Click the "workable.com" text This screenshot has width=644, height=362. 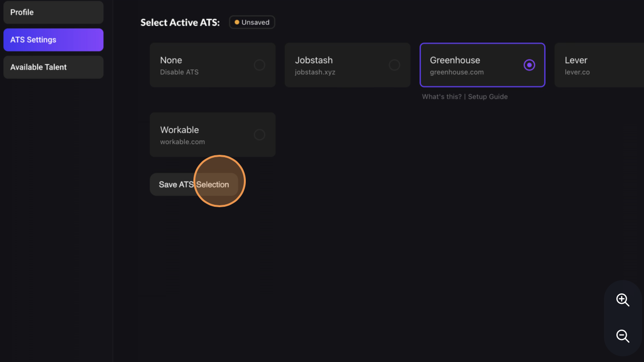182,142
